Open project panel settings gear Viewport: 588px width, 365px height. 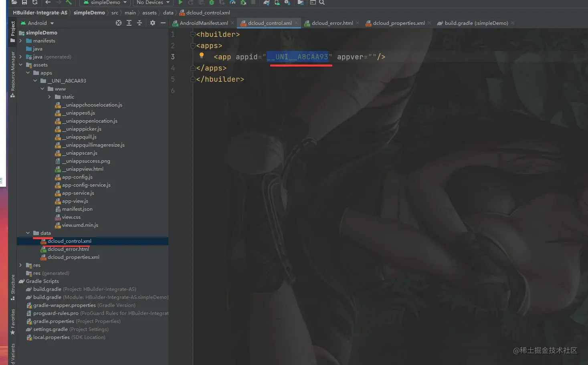tap(152, 23)
